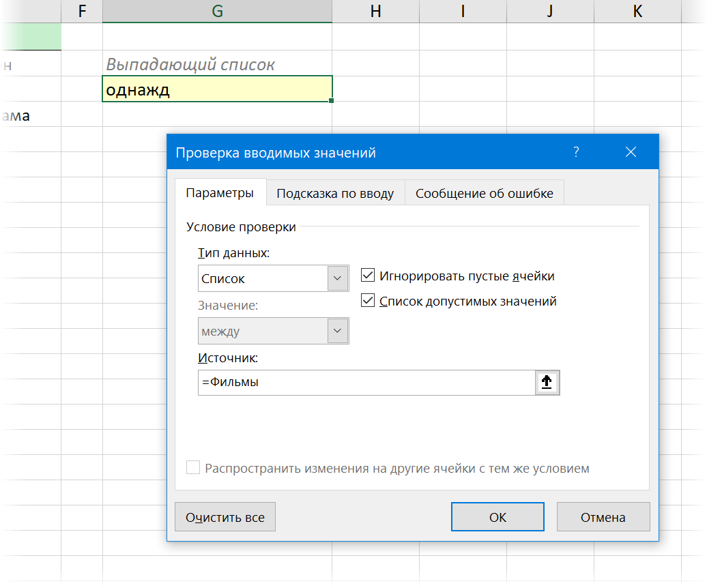Open the Значение dropdown showing между

pos(337,332)
